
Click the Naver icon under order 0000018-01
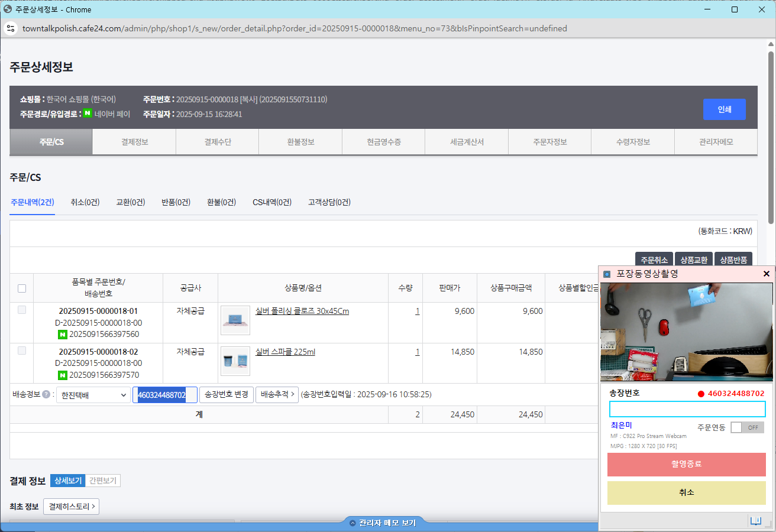click(62, 335)
